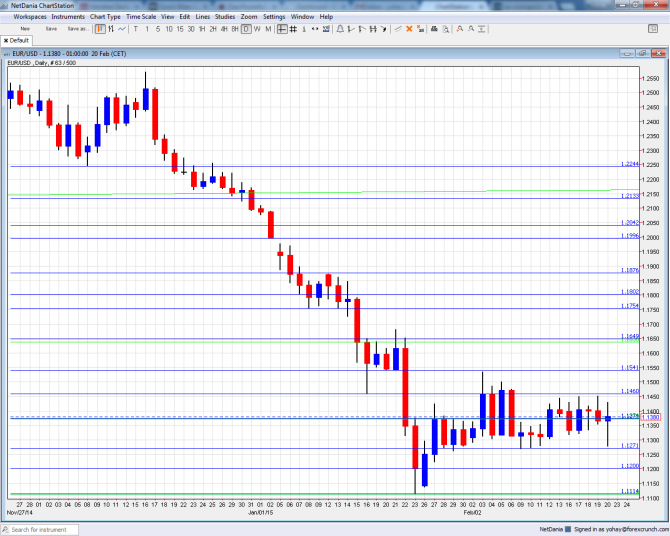Viewport: 670px width, 536px height.
Task: Select the draw trend line tool
Action: pyautogui.click(x=398, y=29)
